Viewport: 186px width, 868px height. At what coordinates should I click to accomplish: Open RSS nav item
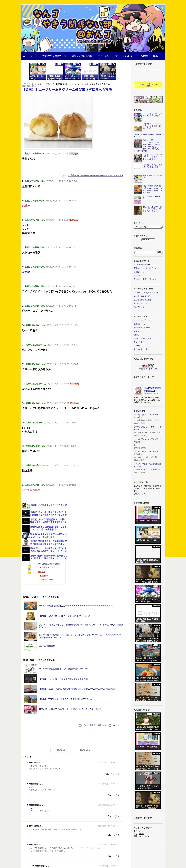point(155,56)
